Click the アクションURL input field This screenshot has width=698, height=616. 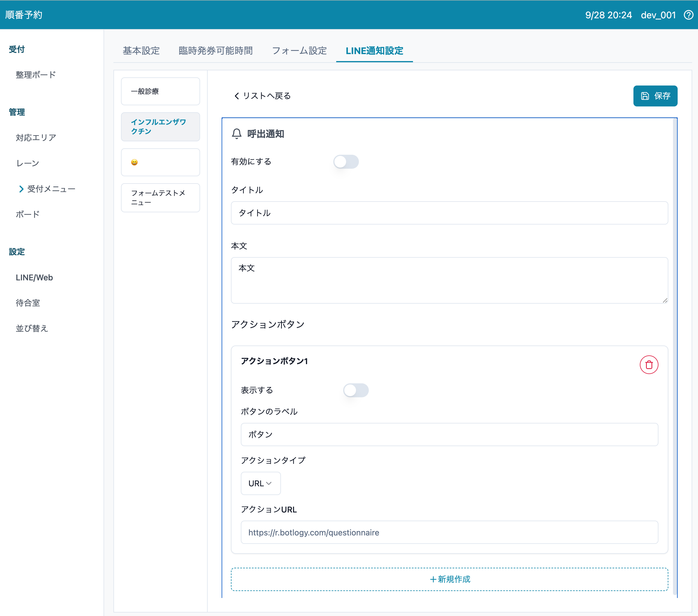[x=449, y=532]
